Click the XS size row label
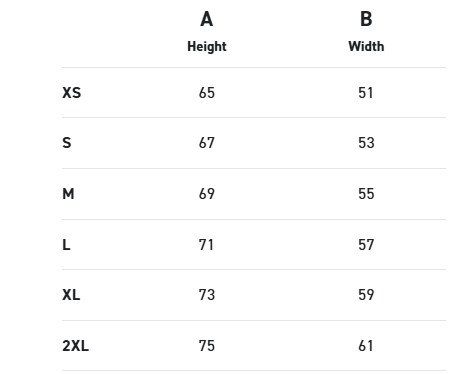The width and height of the screenshot is (457, 374). 71,93
